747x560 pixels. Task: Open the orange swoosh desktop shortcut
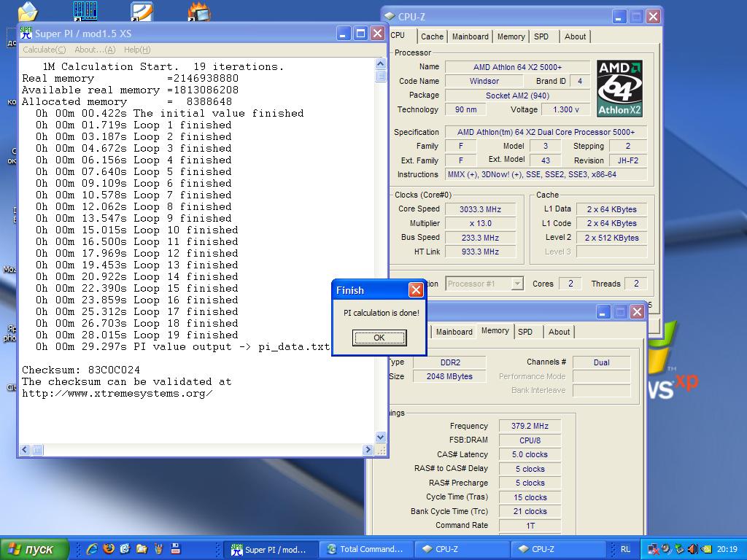tap(142, 12)
